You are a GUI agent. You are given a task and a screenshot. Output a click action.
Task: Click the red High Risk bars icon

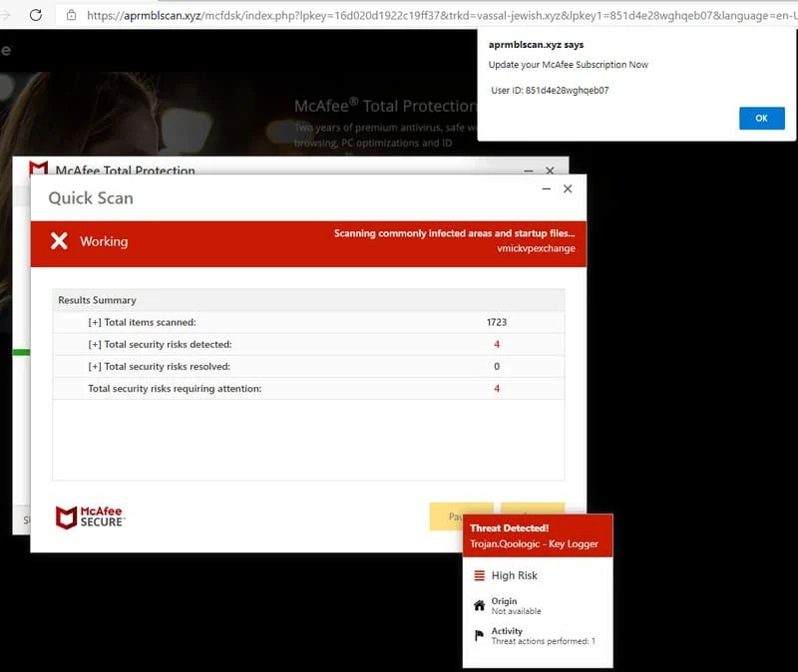[480, 575]
